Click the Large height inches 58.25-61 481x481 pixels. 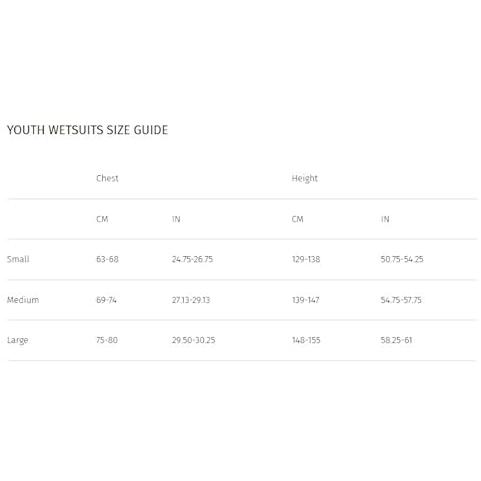pos(396,340)
